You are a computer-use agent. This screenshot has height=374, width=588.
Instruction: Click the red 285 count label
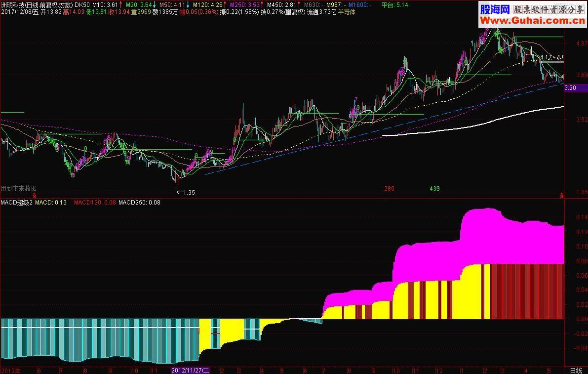(389, 189)
